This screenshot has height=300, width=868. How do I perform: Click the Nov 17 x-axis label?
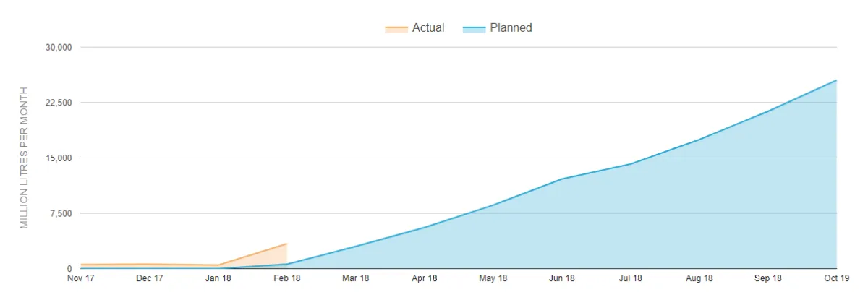(x=80, y=278)
